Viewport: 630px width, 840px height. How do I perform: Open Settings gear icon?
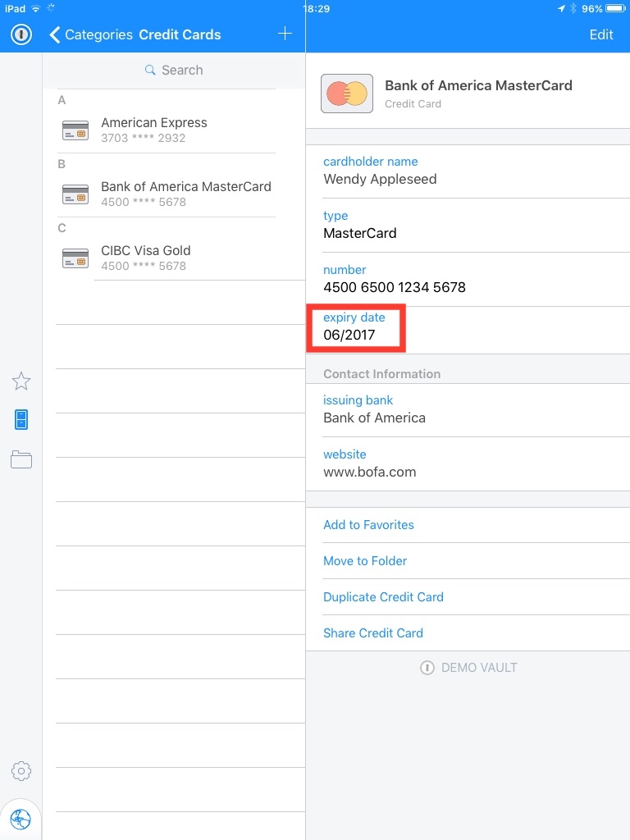pos(21,771)
